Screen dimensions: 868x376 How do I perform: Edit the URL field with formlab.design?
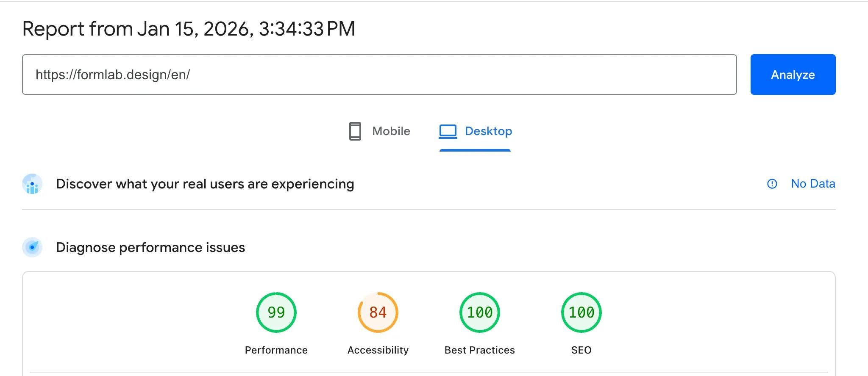click(379, 75)
